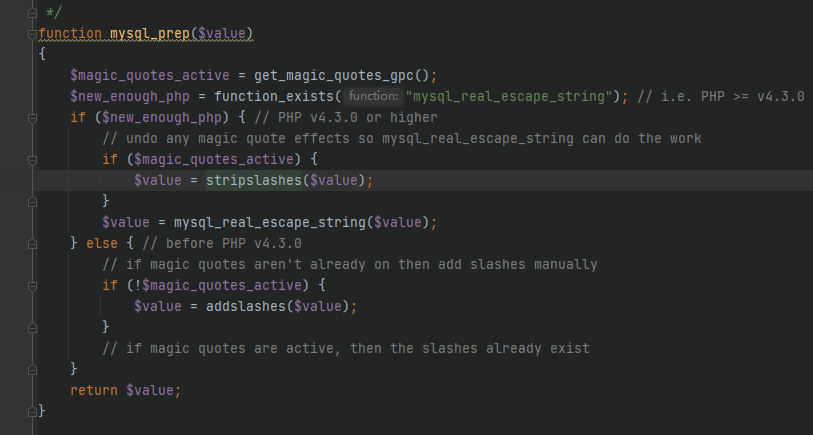This screenshot has width=813, height=435.
Task: Click $new_enough_php in its assignment line
Action: (130, 97)
